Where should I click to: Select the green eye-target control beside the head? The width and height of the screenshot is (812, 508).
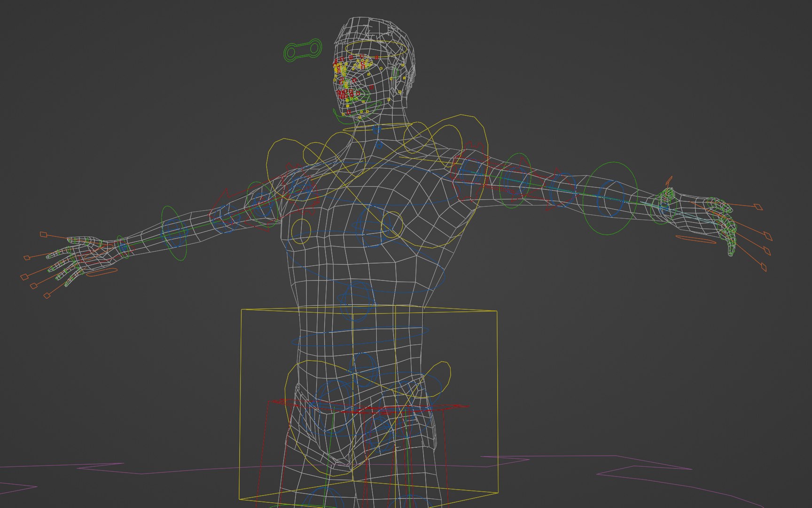click(303, 50)
